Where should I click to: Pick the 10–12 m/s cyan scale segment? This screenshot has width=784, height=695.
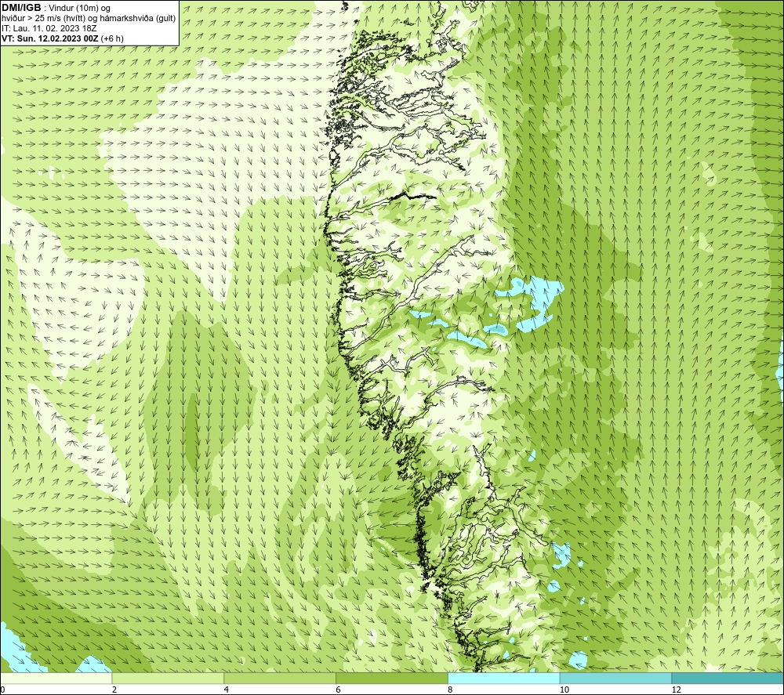click(x=616, y=679)
